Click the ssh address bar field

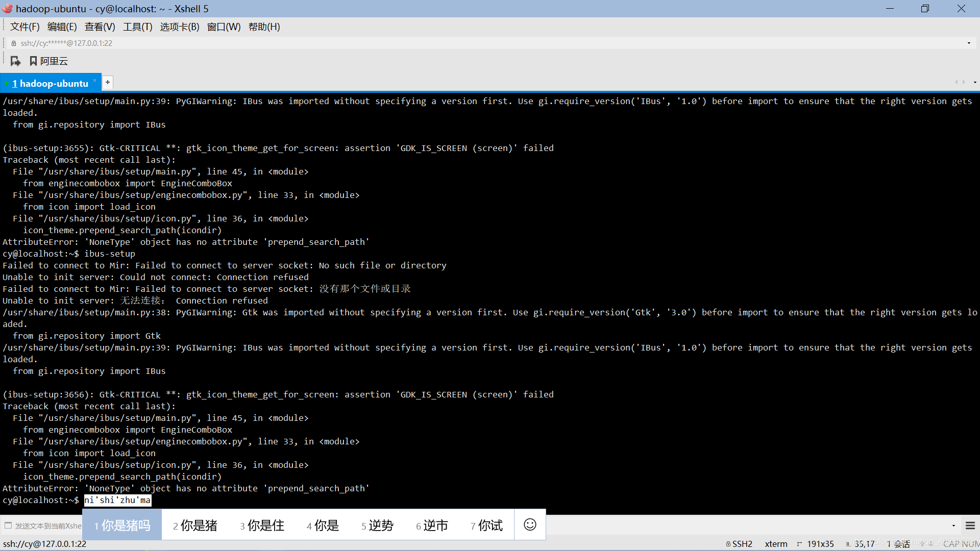[490, 43]
